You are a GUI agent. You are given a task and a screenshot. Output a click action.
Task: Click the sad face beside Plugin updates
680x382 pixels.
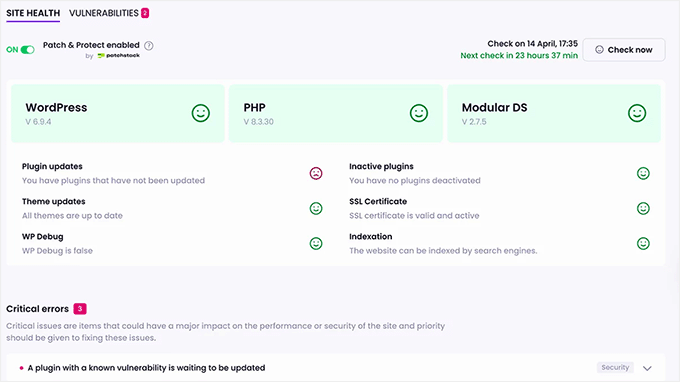(x=316, y=173)
